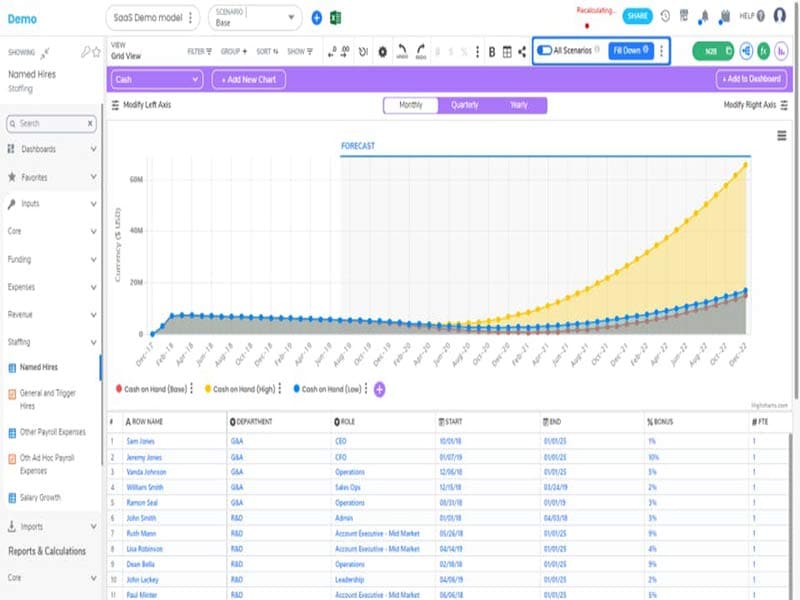Toggle the All Scenarios switch
The image size is (800, 600).
[x=545, y=50]
